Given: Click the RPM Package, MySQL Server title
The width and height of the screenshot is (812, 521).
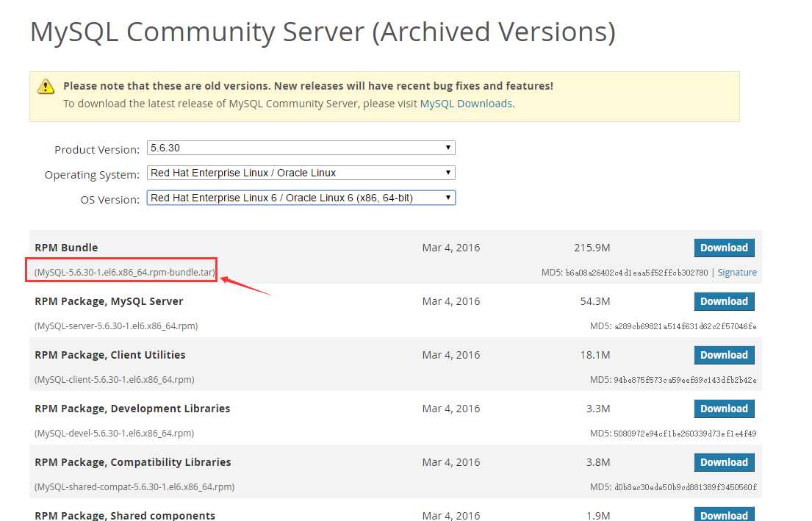Looking at the screenshot, I should (x=109, y=301).
